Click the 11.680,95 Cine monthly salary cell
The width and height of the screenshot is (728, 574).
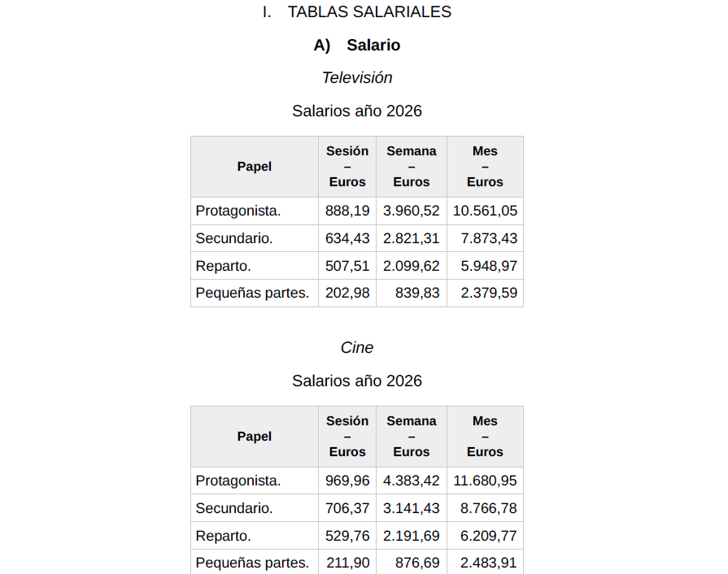click(x=486, y=481)
